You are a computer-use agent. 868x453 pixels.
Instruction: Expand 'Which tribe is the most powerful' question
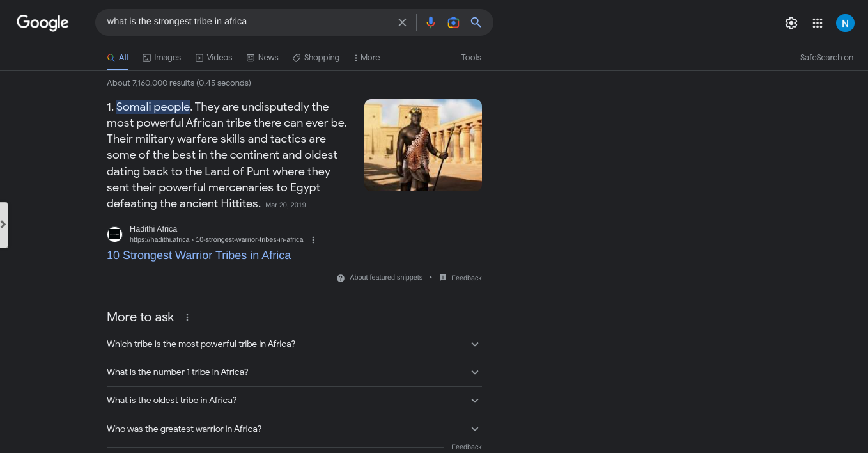coord(294,344)
